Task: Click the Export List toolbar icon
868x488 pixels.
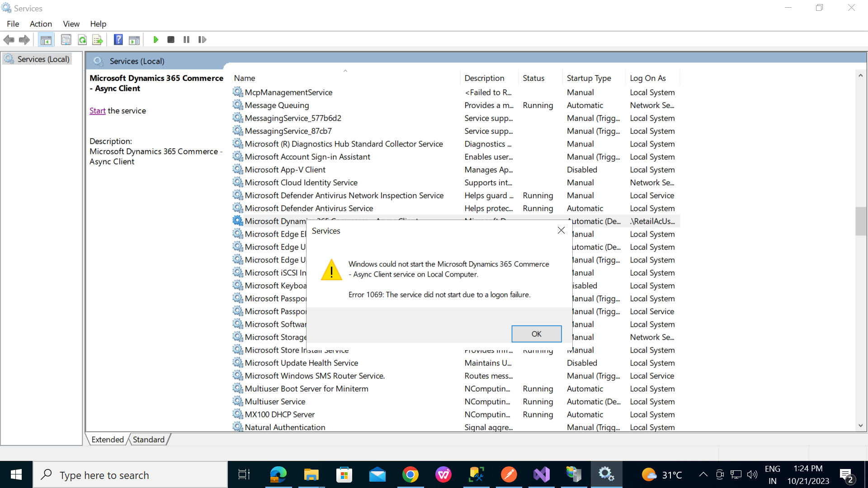Action: 98,40
